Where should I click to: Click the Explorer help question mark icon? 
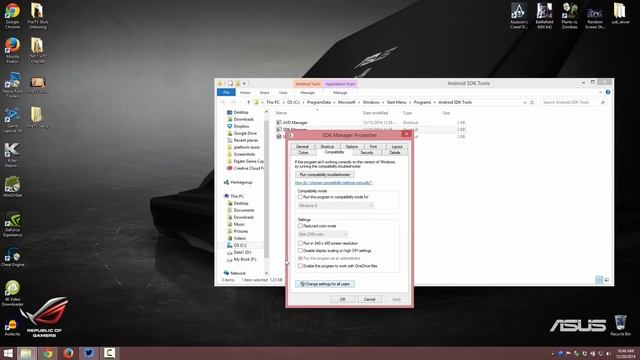pos(608,92)
